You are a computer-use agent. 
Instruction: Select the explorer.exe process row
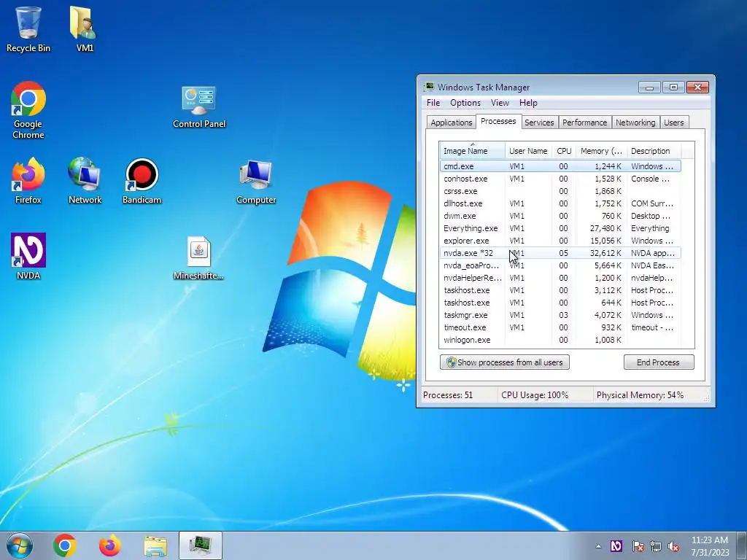pos(560,241)
